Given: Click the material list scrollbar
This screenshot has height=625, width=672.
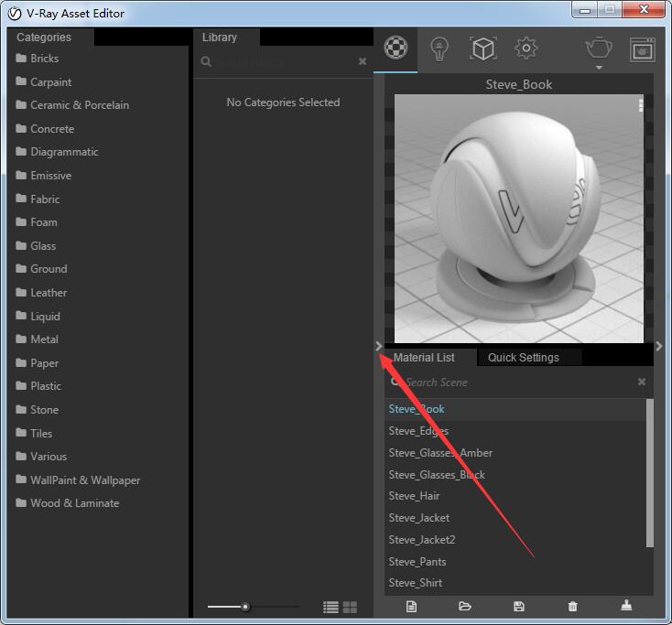Looking at the screenshot, I should pos(650,473).
